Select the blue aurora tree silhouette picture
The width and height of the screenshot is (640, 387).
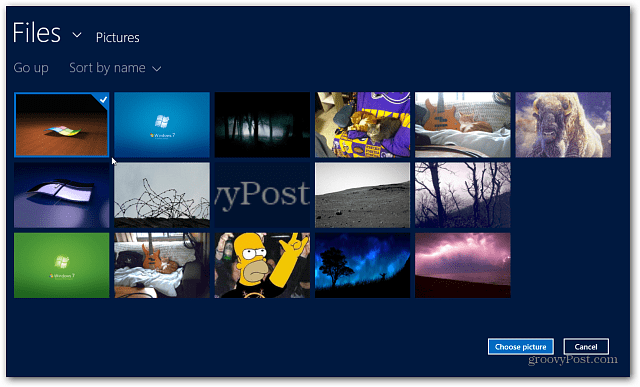tap(362, 265)
